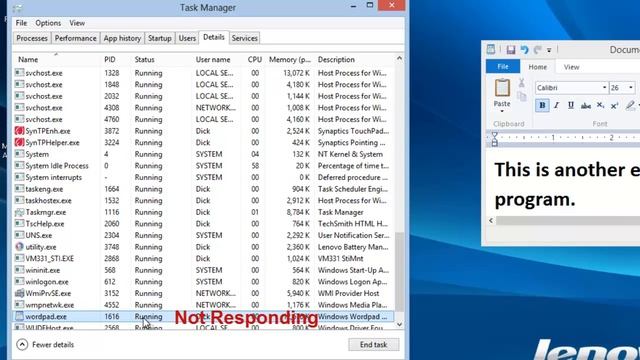The image size is (640, 360).
Task: Toggle Underline formatting in WordPad
Action: coord(571,105)
